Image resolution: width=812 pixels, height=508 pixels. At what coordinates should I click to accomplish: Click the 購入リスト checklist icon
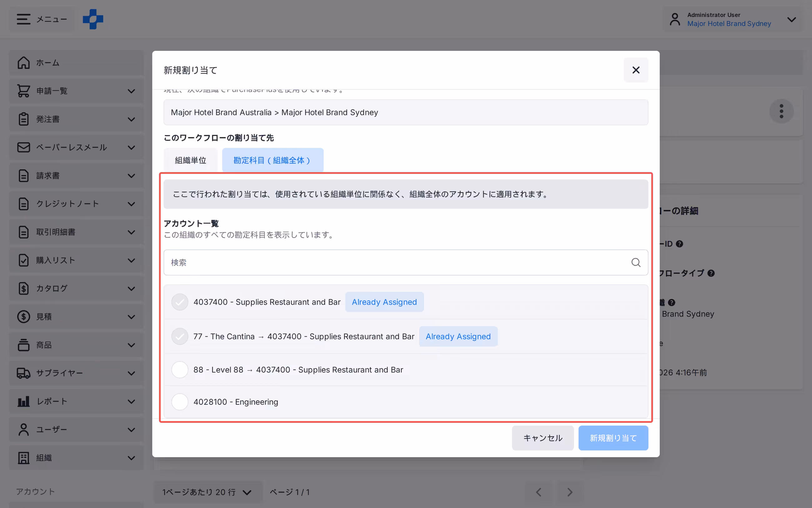point(23,260)
